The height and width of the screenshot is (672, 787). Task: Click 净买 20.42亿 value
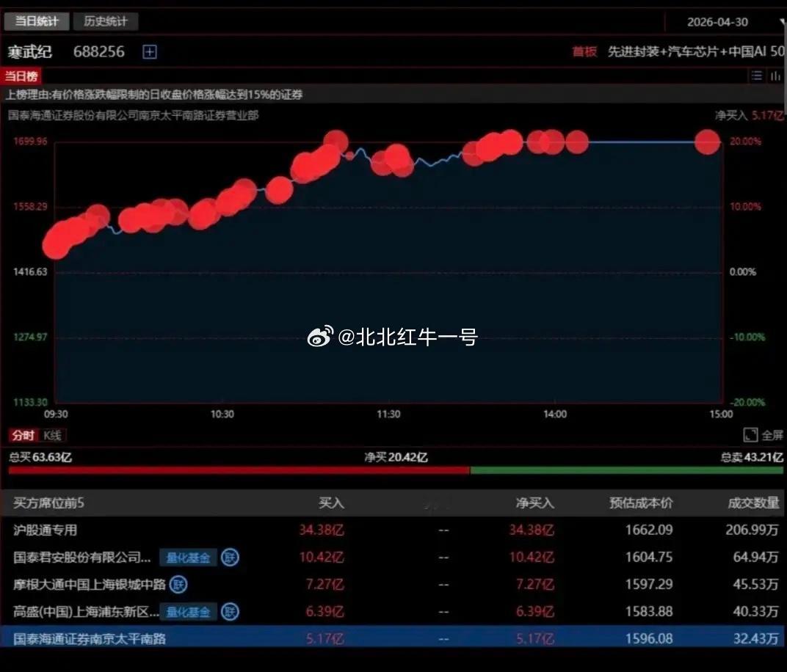(396, 457)
